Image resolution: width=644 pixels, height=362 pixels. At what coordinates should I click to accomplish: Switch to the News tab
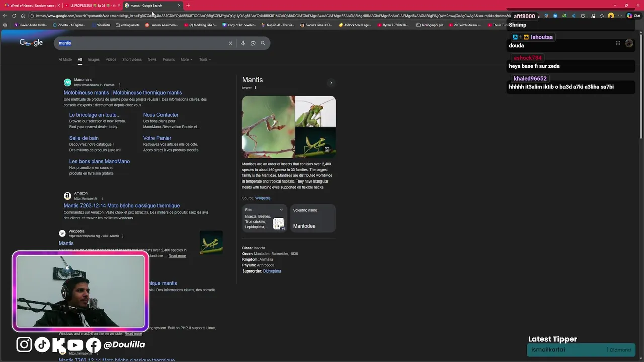[152, 59]
